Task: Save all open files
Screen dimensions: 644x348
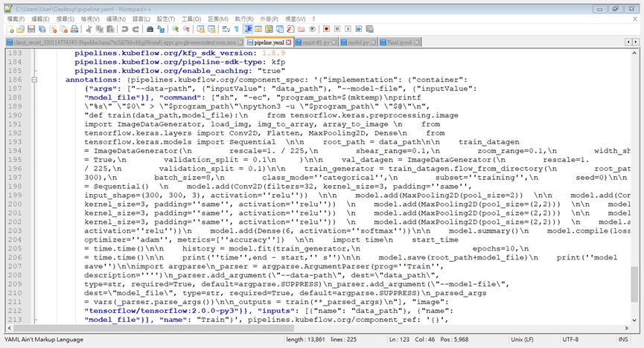Action: click(42, 29)
